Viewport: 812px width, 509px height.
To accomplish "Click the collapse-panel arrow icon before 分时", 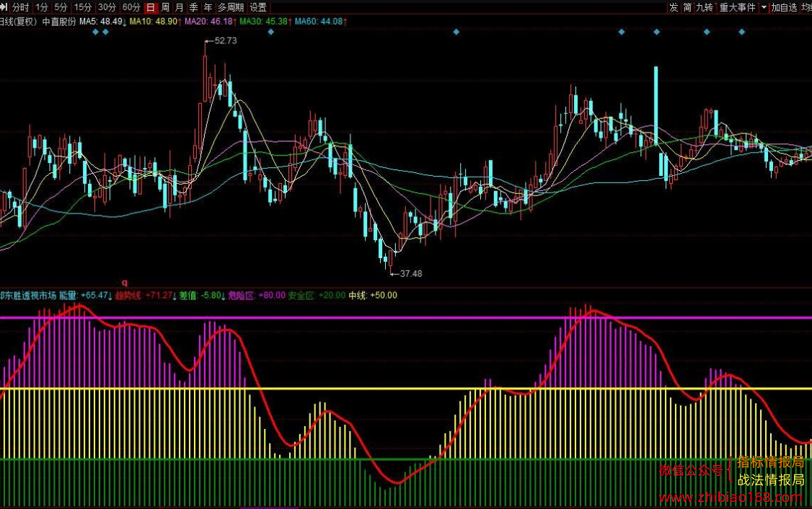I will coord(4,7).
